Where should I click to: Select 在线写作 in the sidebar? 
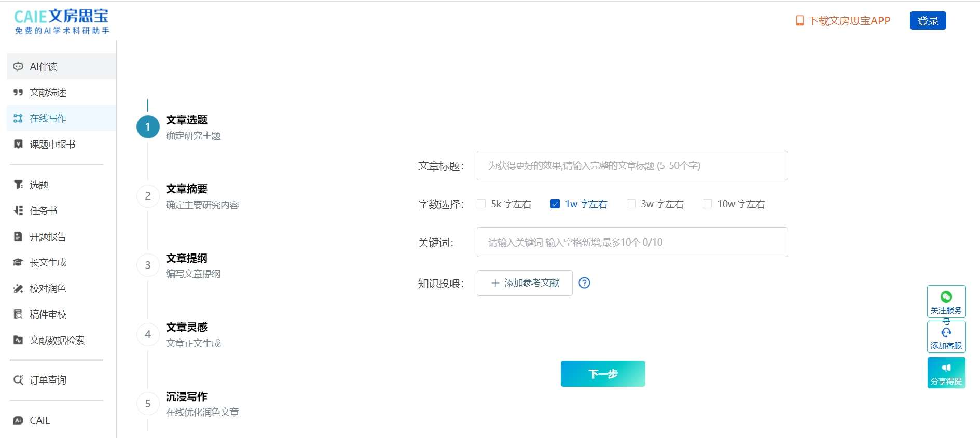61,119
